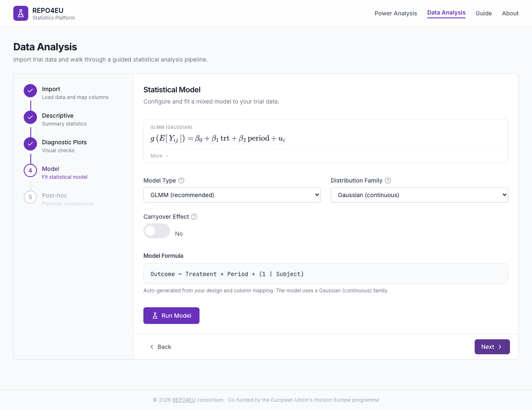Open the Distribution Family dropdown
The image size is (532, 410).
click(419, 195)
